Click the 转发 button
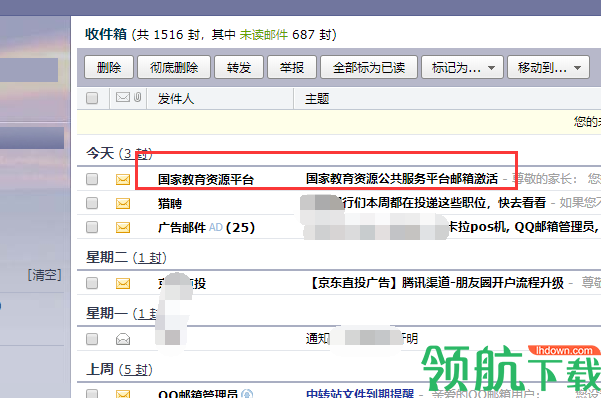601x398 pixels. click(x=239, y=67)
